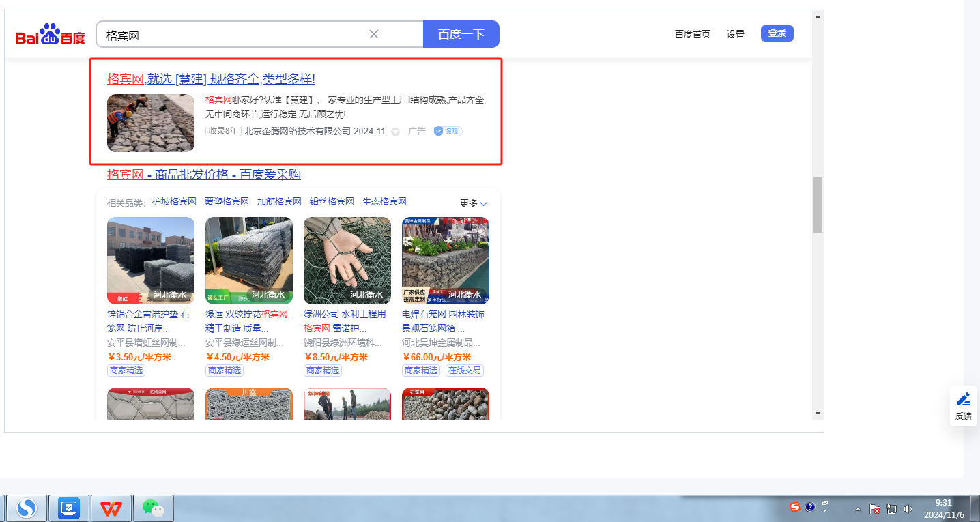The width and height of the screenshot is (980, 522).
Task: Open the network connection tray icon
Action: coord(891,509)
